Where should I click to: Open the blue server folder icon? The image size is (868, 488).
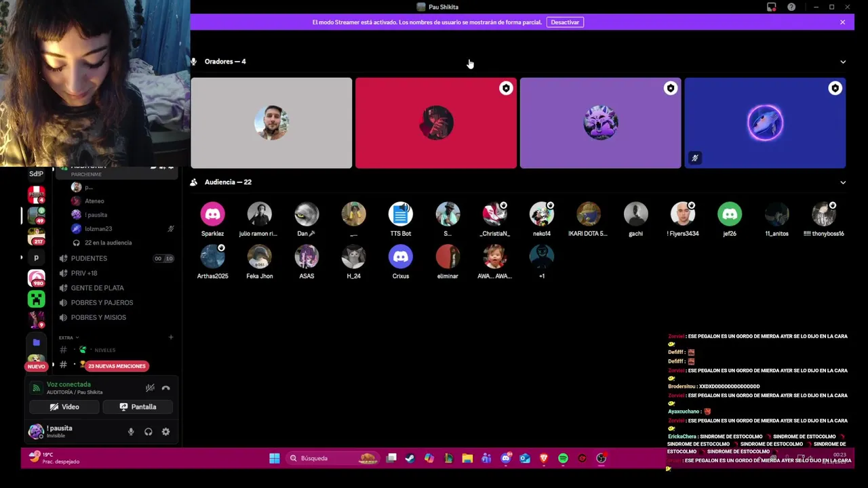coord(36,342)
